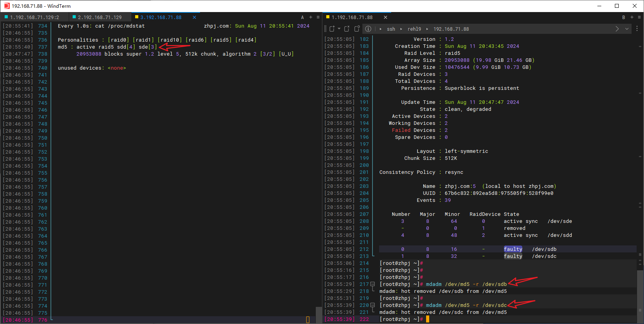This screenshot has width=644, height=324.
Task: Switch to tab 1.192.168.71.129:2
Action: [x=35, y=18]
